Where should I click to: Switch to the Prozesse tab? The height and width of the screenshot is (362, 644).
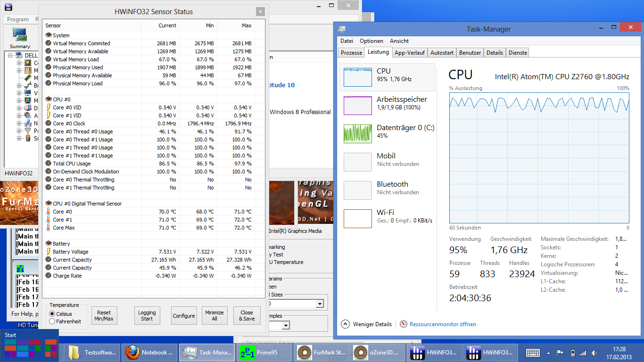click(x=352, y=53)
